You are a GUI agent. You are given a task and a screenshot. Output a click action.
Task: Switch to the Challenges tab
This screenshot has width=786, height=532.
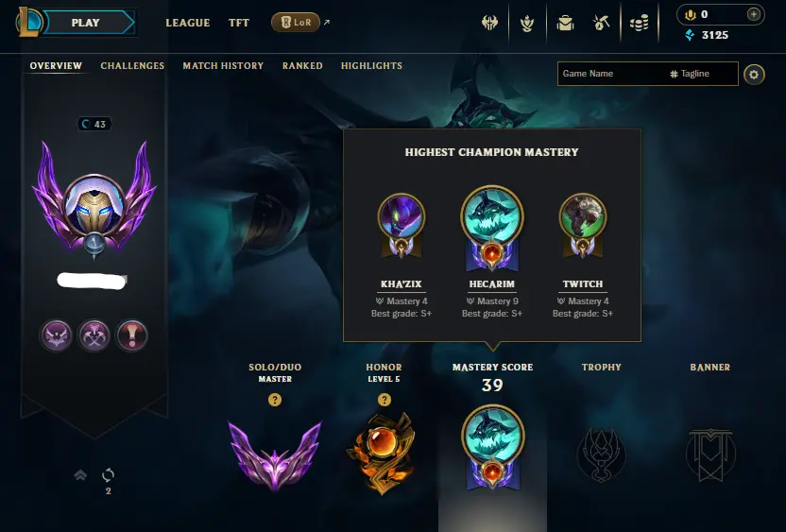click(132, 66)
